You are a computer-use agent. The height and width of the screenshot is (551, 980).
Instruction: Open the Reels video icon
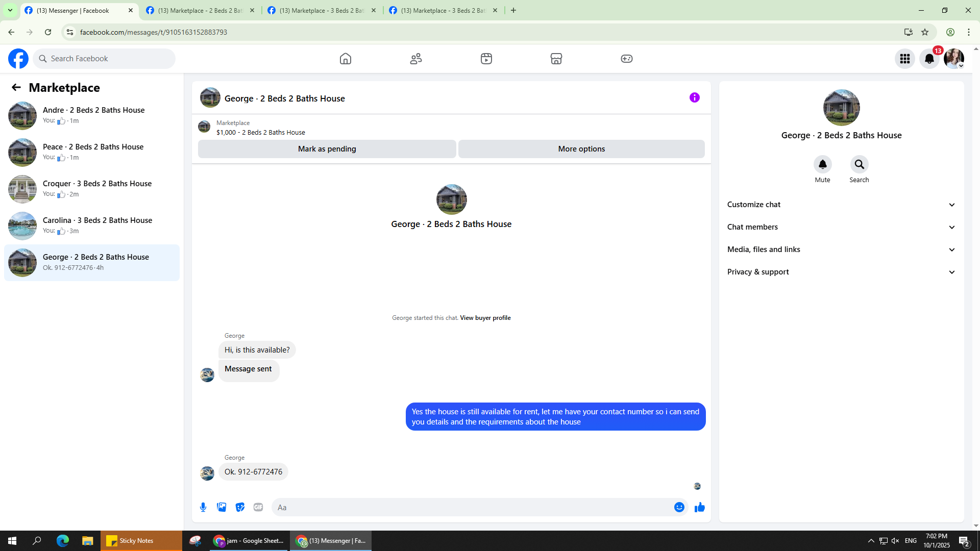click(x=486, y=59)
